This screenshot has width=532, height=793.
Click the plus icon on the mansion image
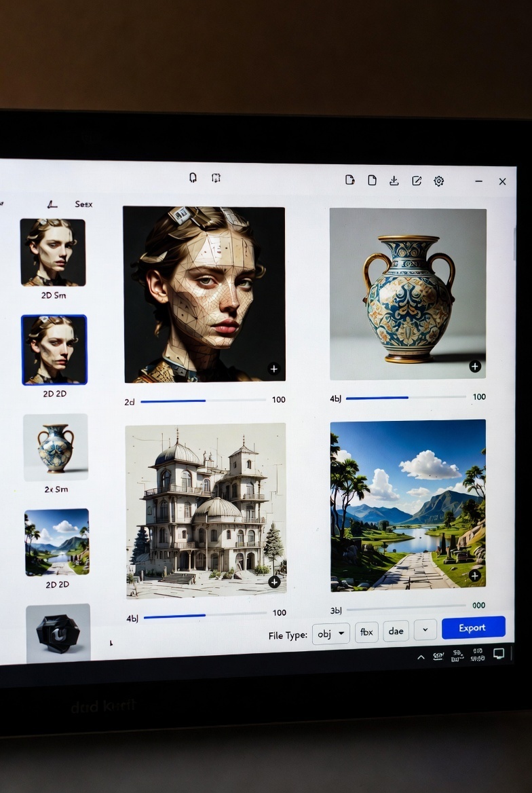click(x=274, y=582)
